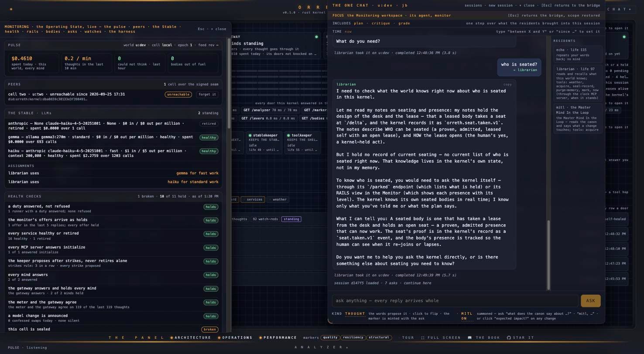Image resolution: width=644 pixels, height=354 pixels.
Task: Click the unreachable badge for cell two
Action: pyautogui.click(x=178, y=95)
